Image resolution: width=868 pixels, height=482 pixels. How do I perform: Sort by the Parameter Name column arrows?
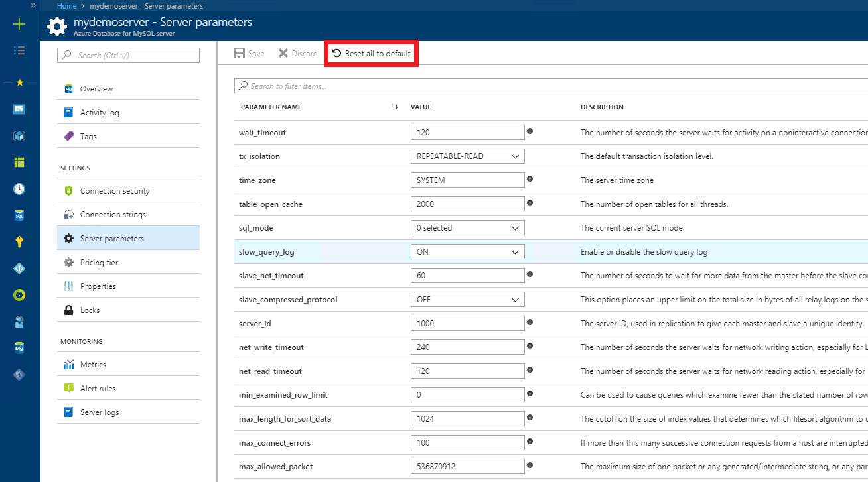click(395, 107)
